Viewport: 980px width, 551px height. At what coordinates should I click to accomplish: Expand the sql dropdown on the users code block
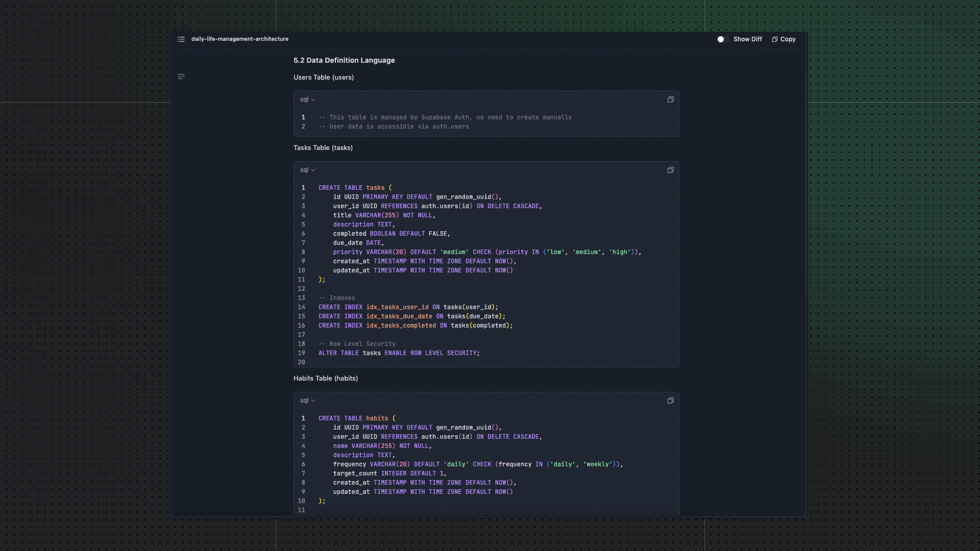pyautogui.click(x=307, y=99)
